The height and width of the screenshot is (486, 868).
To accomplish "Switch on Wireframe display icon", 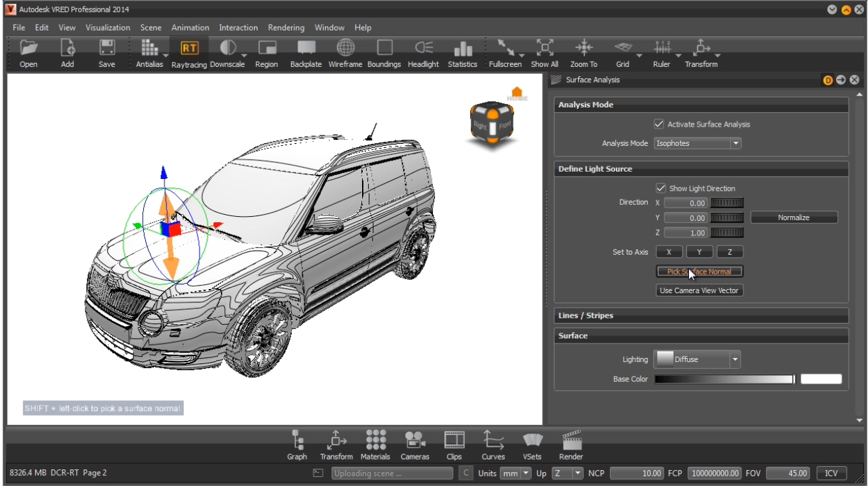I will coord(345,48).
